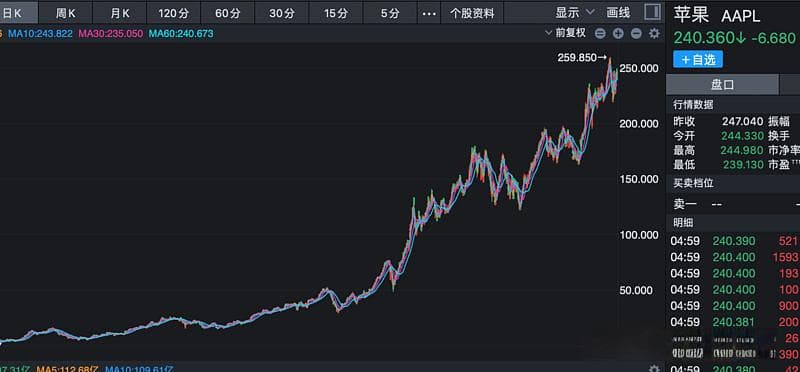Click the AAPL ticker symbol
Screen dimensions: 800x372
(741, 16)
